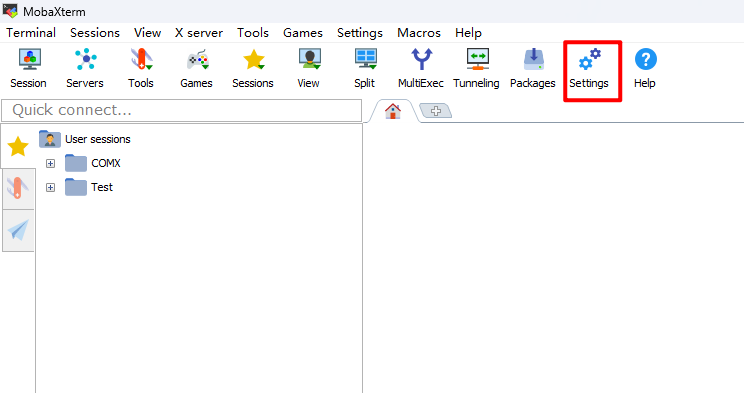Screen dimensions: 744x393
Task: Focus the Quick connect input field
Action: point(182,110)
